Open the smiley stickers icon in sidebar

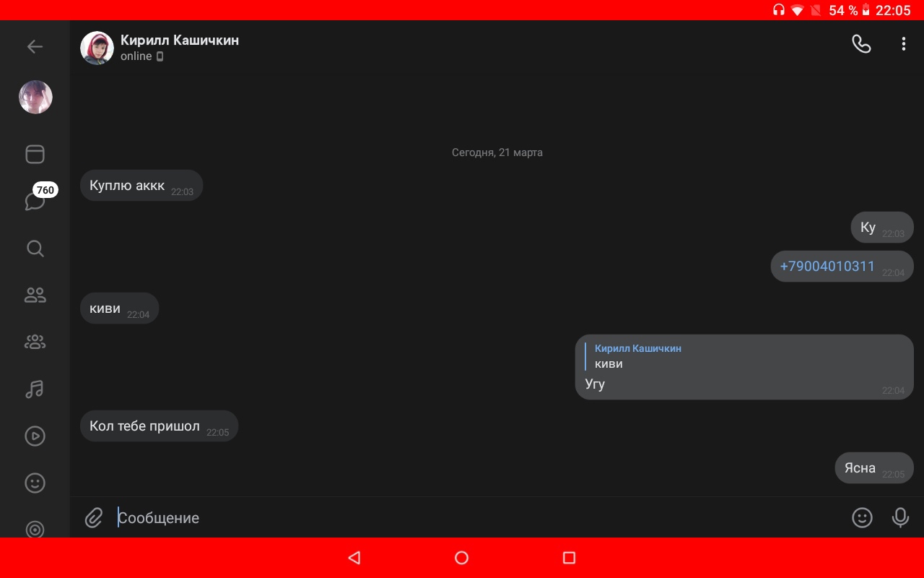click(35, 483)
